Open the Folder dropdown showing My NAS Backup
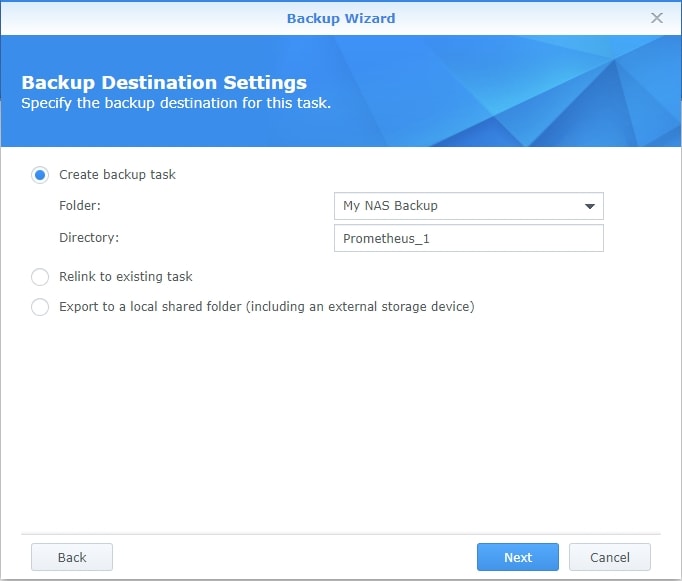 (468, 206)
